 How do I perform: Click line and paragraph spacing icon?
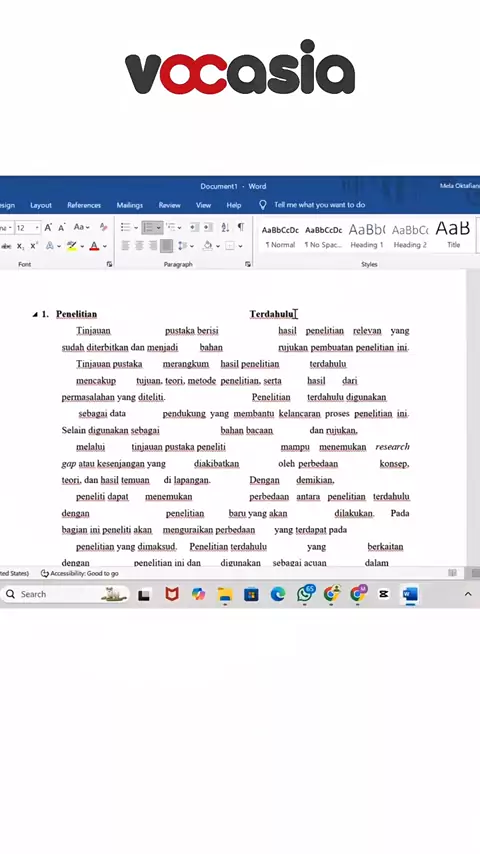pyautogui.click(x=183, y=246)
